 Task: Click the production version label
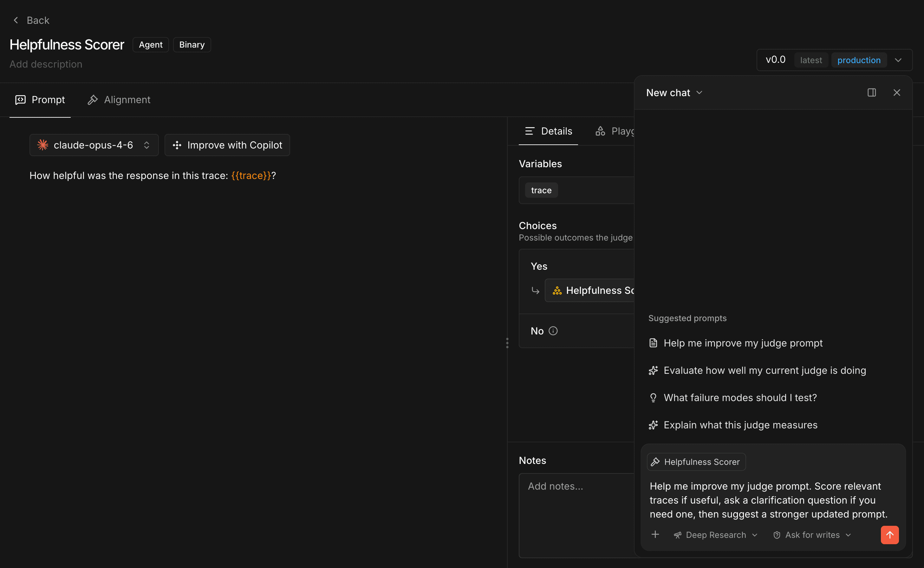tap(859, 60)
